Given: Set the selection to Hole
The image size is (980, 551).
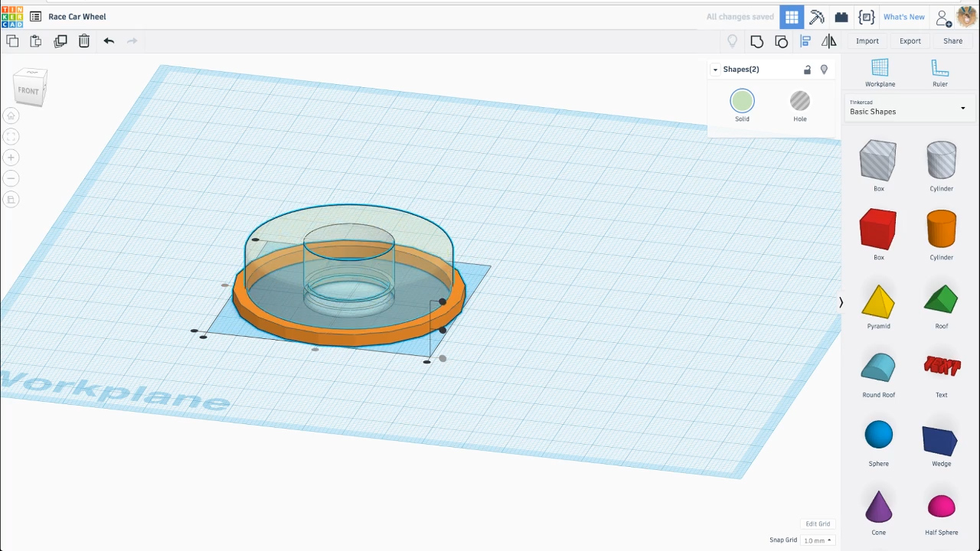Looking at the screenshot, I should pyautogui.click(x=800, y=106).
